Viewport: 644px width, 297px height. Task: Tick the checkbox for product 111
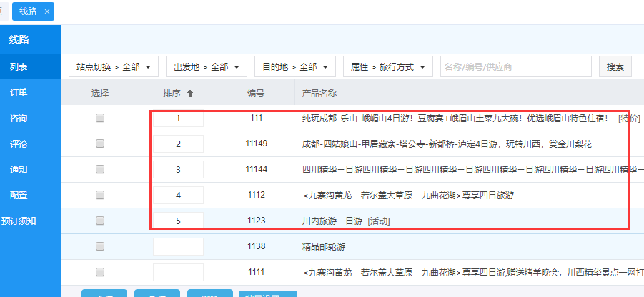tap(100, 119)
